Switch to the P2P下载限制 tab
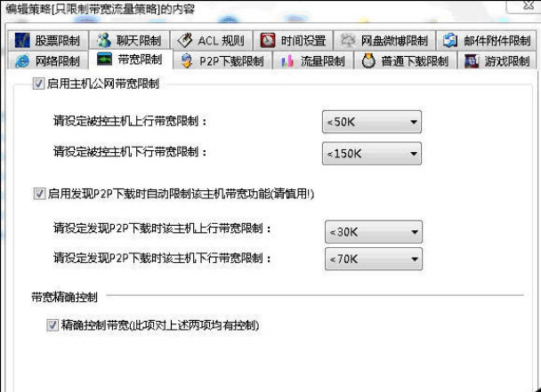 click(222, 61)
